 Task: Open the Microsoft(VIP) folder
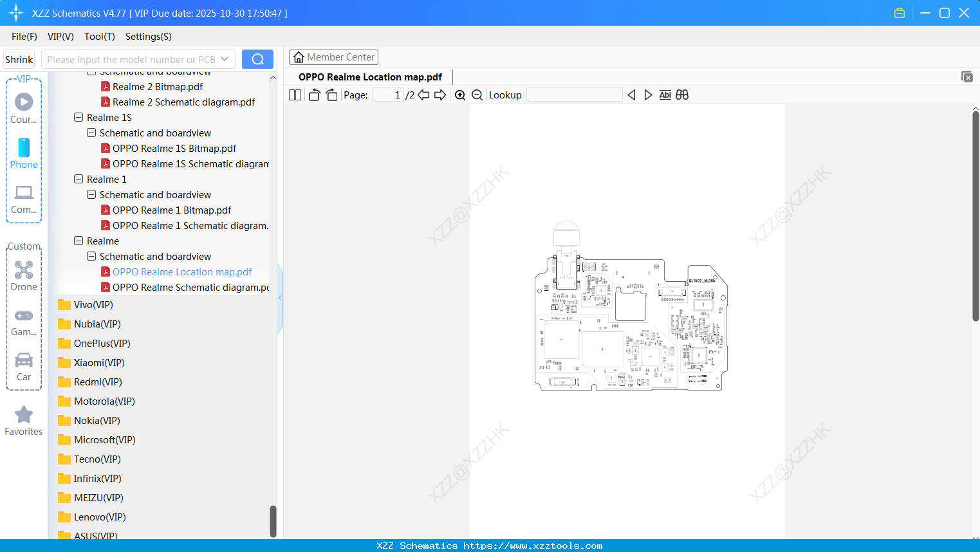(x=97, y=440)
